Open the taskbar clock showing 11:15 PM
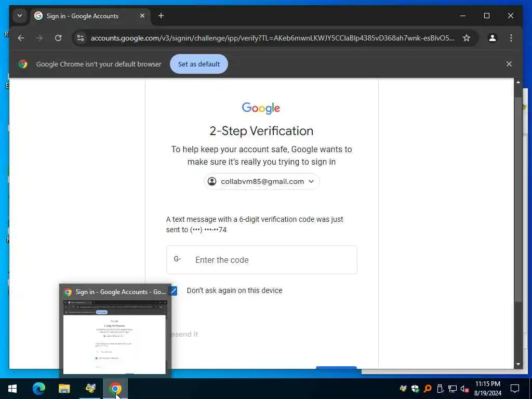Image resolution: width=532 pixels, height=399 pixels. 487,389
